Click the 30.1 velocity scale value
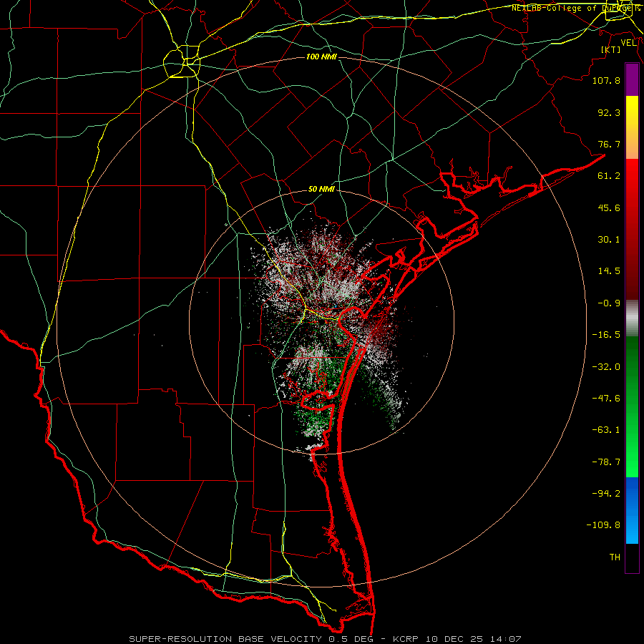Screen dimensions: 644x644 (609, 240)
